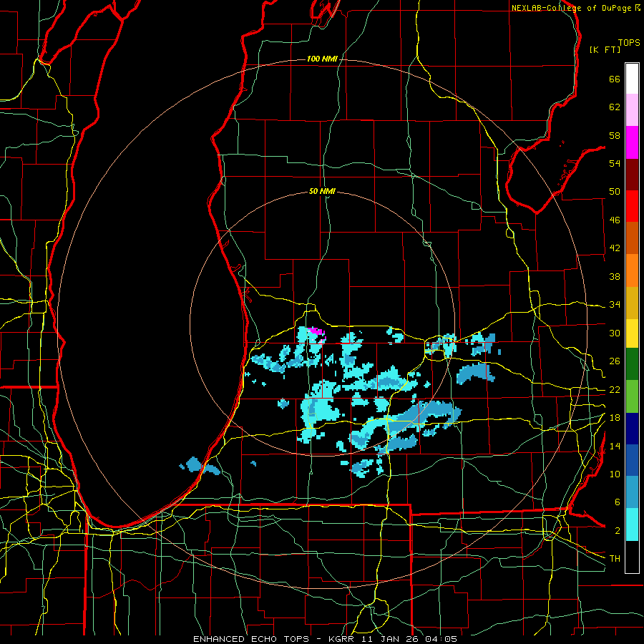Select the legend value 10
This screenshot has width=644, height=644.
pyautogui.click(x=615, y=474)
